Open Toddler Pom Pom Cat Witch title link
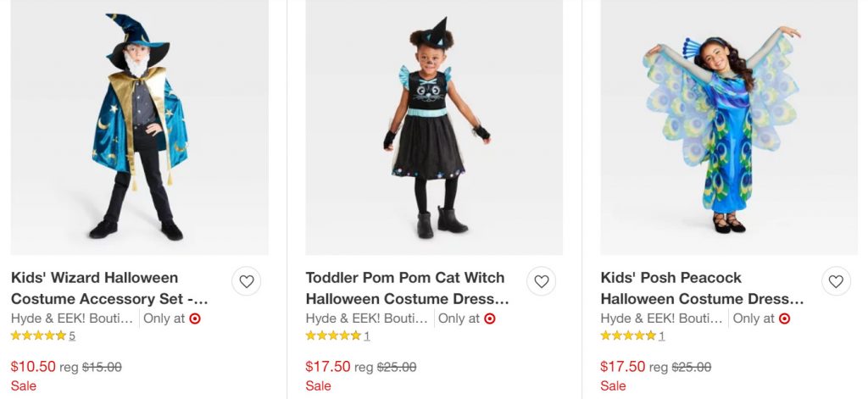Viewport: 868px width, 399px height. click(x=406, y=288)
